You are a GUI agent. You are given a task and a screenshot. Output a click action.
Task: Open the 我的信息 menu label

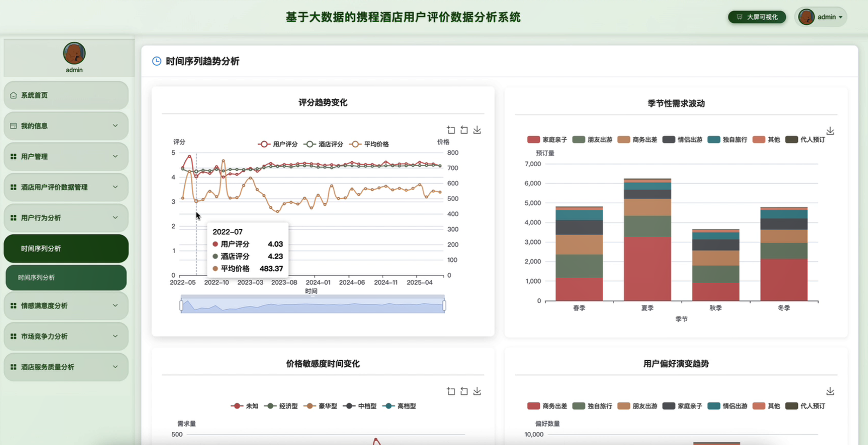coord(34,126)
